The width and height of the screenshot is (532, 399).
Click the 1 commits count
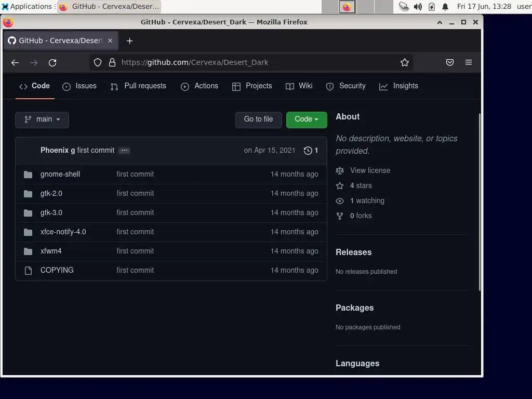(316, 150)
